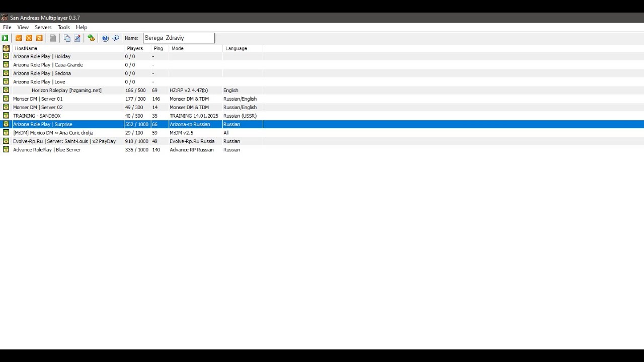The height and width of the screenshot is (362, 644).
Task: Click the 552 / 1000 players cell
Action: (137, 124)
